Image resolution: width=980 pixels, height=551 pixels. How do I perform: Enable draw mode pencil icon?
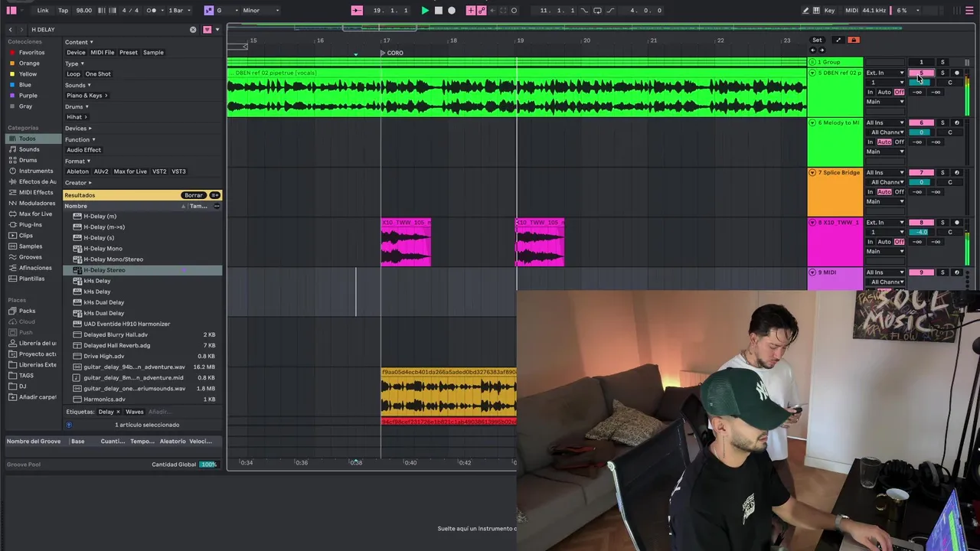pyautogui.click(x=805, y=10)
